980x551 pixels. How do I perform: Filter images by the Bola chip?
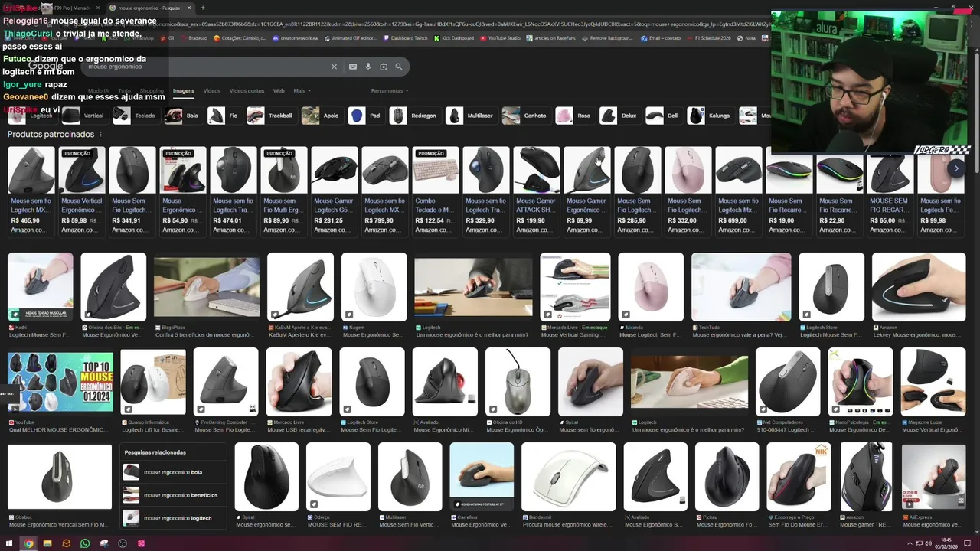click(x=182, y=116)
